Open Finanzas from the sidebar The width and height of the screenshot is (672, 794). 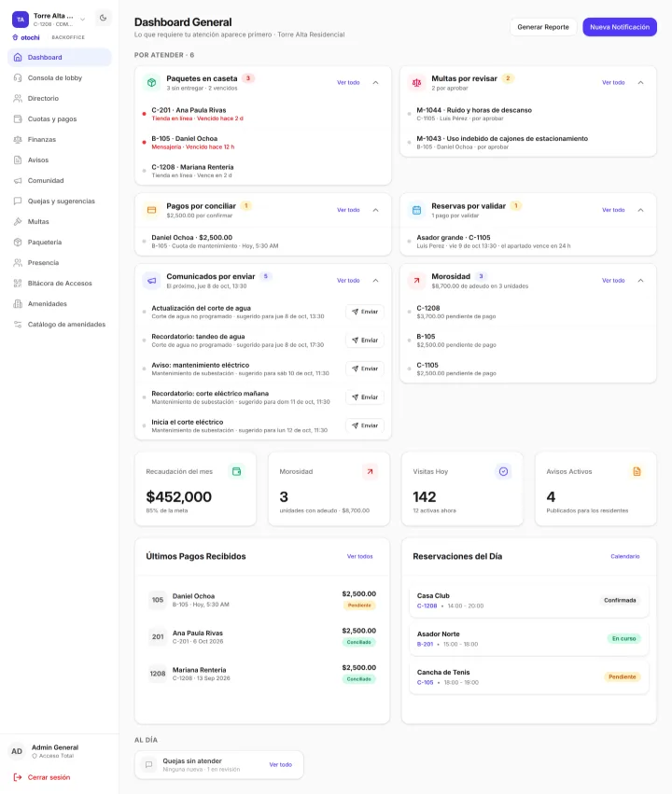60,139
